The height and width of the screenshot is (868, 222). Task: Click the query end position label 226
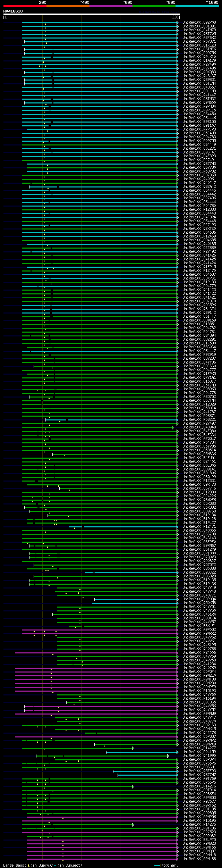pyautogui.click(x=175, y=17)
